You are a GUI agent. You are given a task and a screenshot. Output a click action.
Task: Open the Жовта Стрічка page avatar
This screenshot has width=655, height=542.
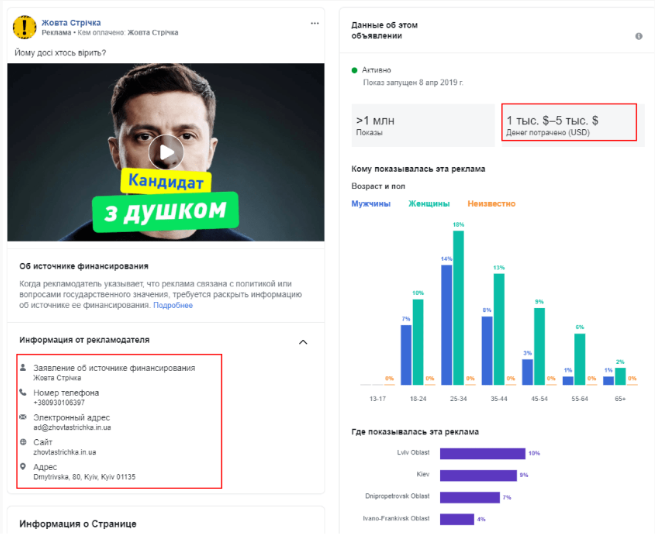(x=25, y=27)
